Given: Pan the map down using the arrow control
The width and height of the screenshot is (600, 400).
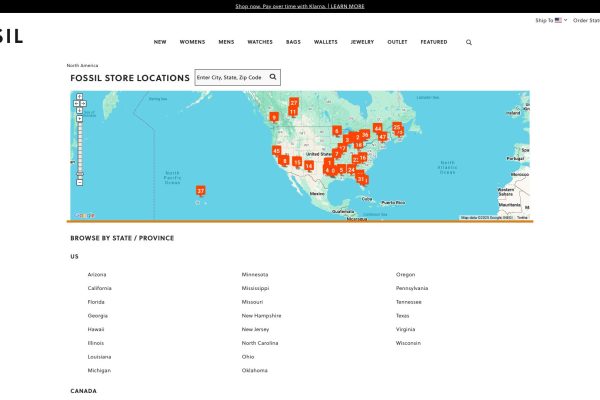Looking at the screenshot, I should click(x=80, y=111).
